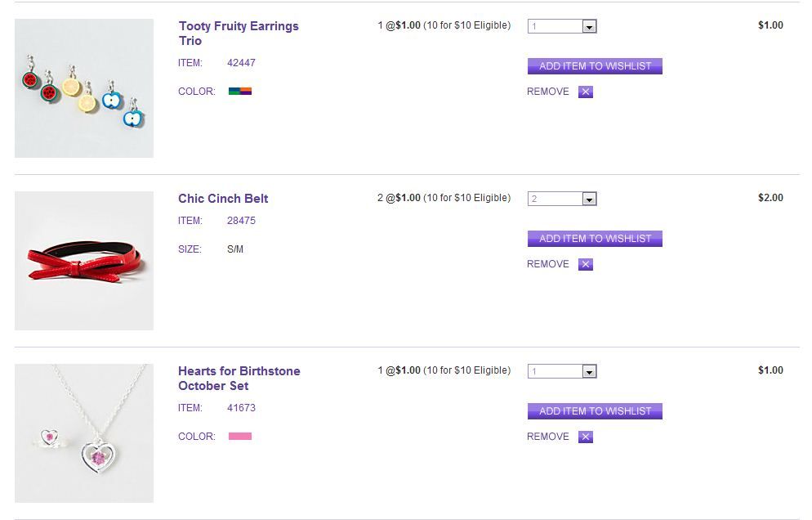View the red bow belt thumbnail

[x=84, y=261]
